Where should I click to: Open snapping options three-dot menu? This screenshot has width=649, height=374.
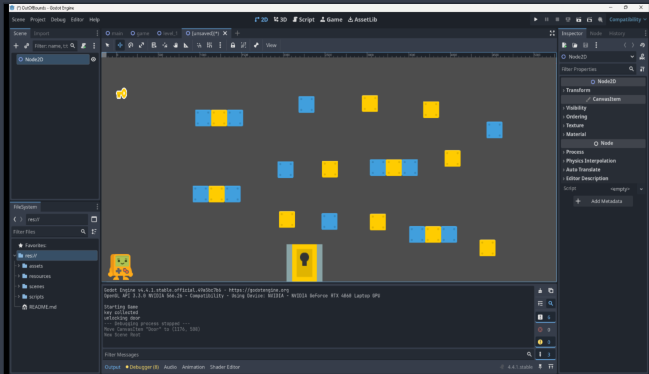coord(220,45)
